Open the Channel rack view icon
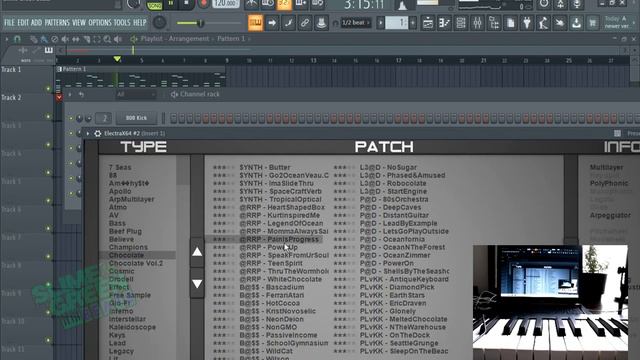The width and height of the screenshot is (640, 360). point(461,23)
